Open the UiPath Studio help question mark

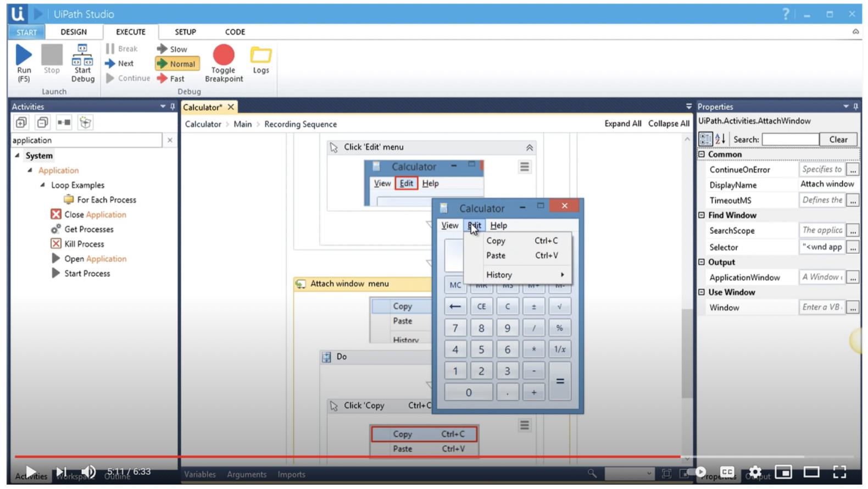coord(786,14)
